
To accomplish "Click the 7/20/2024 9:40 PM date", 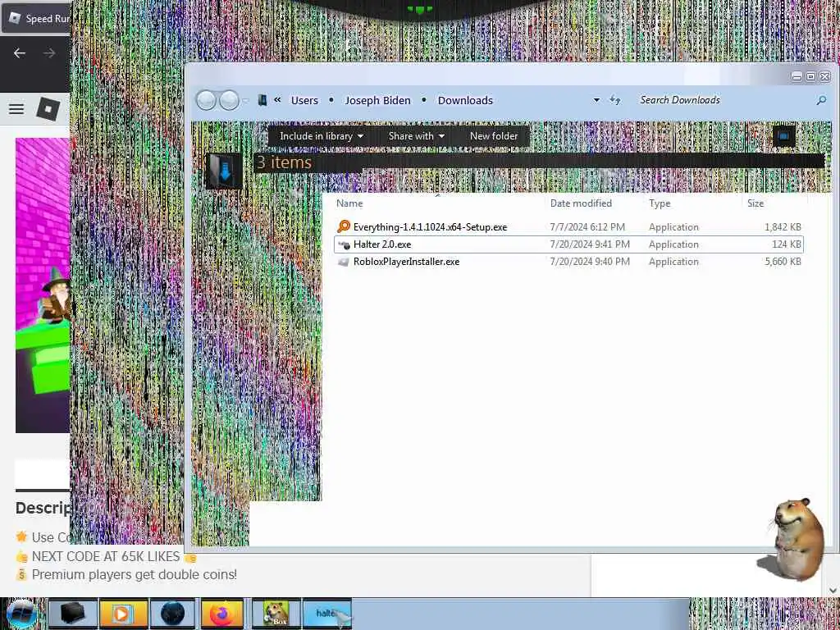I will [x=590, y=262].
